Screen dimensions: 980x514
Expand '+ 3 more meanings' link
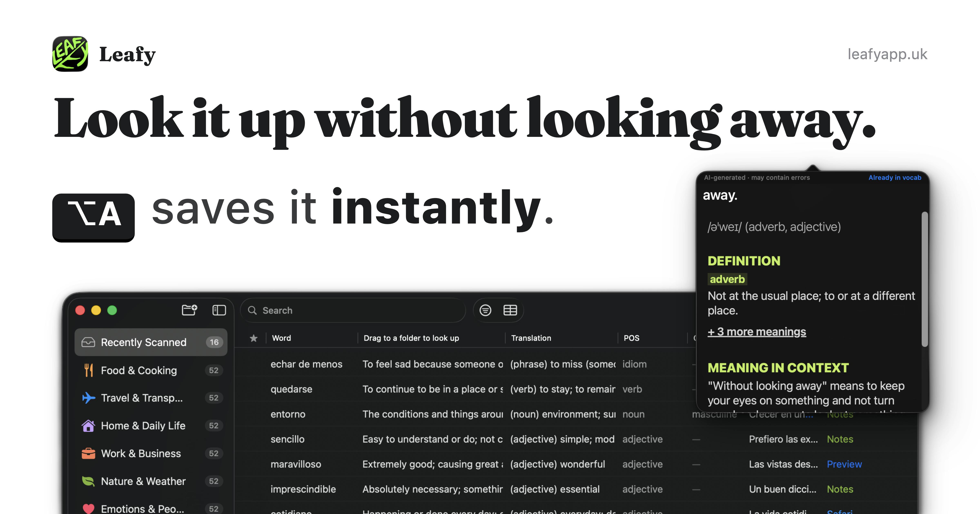(x=757, y=331)
